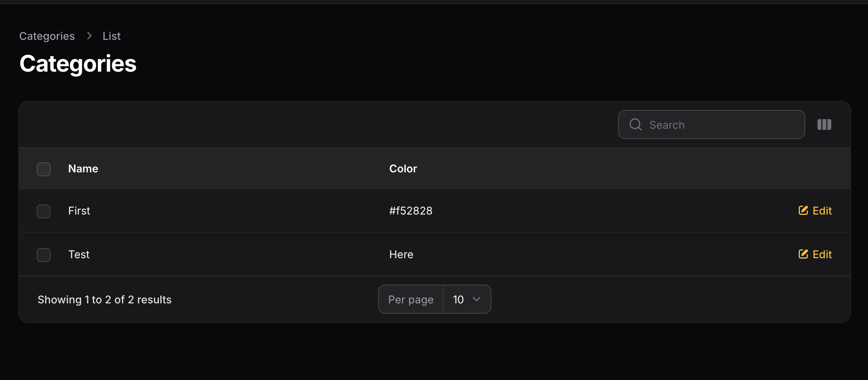Click the Color column header
The height and width of the screenshot is (380, 868).
click(x=403, y=169)
